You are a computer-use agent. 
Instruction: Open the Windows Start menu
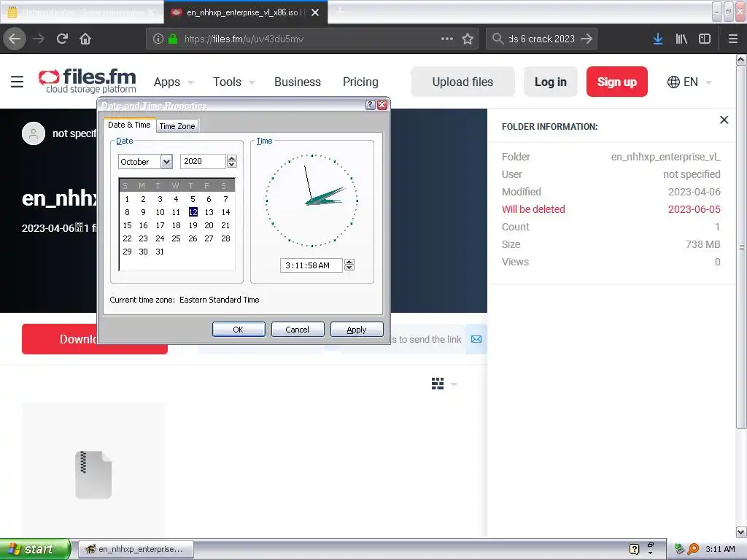[x=35, y=549]
